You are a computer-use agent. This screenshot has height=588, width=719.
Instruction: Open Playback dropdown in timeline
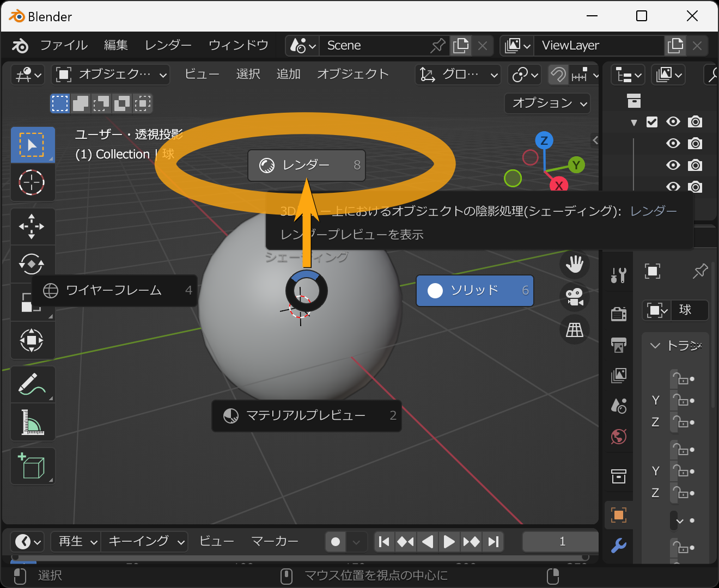pyautogui.click(x=76, y=542)
